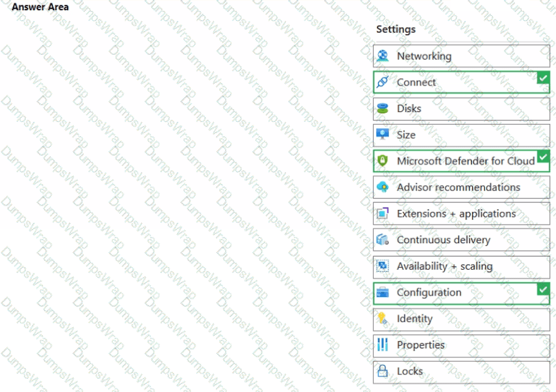Click the Advisor recommendations cloud icon
This screenshot has width=556, height=392.
[383, 187]
